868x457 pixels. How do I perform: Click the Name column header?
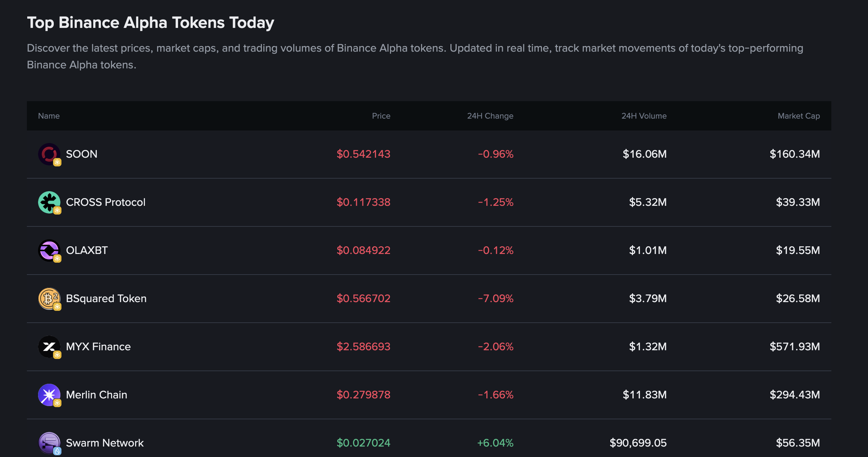pyautogui.click(x=49, y=116)
